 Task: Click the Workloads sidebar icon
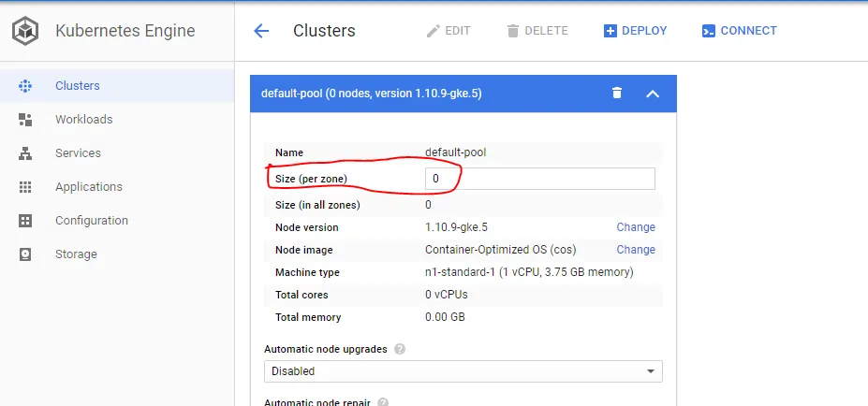[25, 120]
